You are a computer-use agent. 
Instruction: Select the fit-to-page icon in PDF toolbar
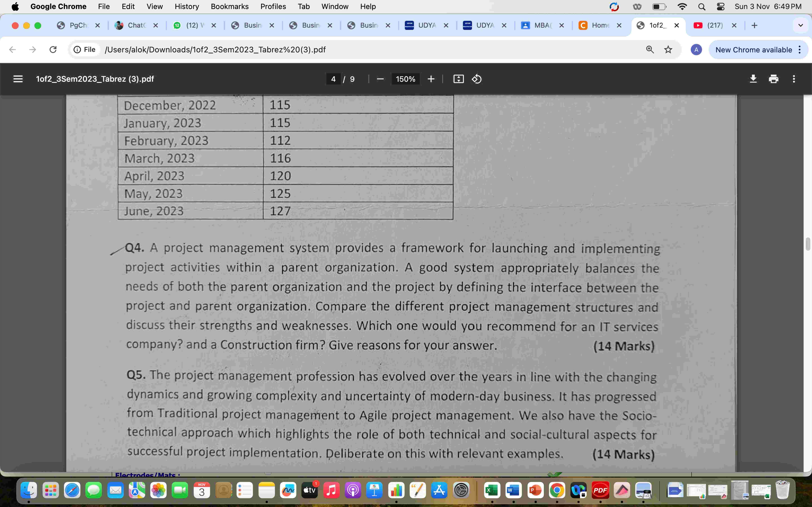[x=458, y=79]
